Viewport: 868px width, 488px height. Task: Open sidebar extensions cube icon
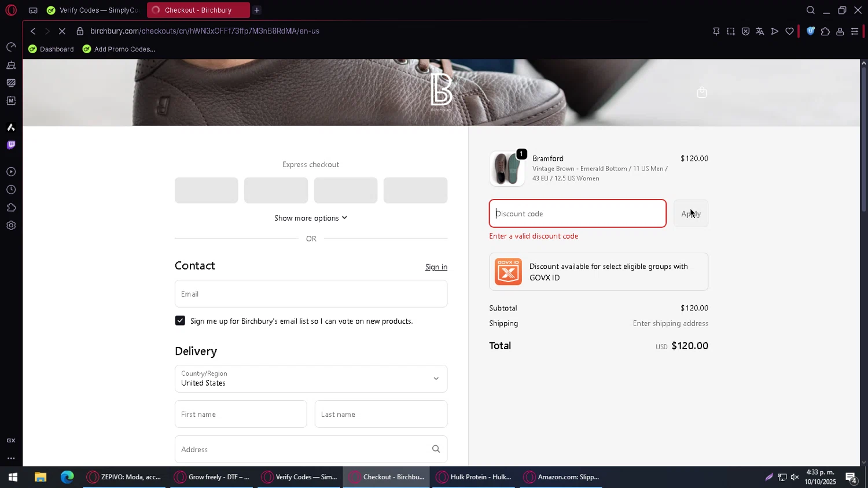11,208
